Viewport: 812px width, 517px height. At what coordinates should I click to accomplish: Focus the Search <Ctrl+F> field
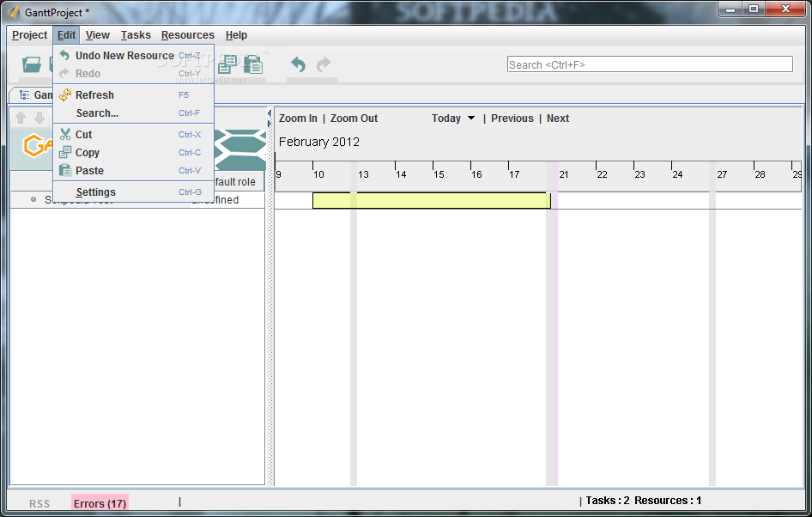(650, 64)
